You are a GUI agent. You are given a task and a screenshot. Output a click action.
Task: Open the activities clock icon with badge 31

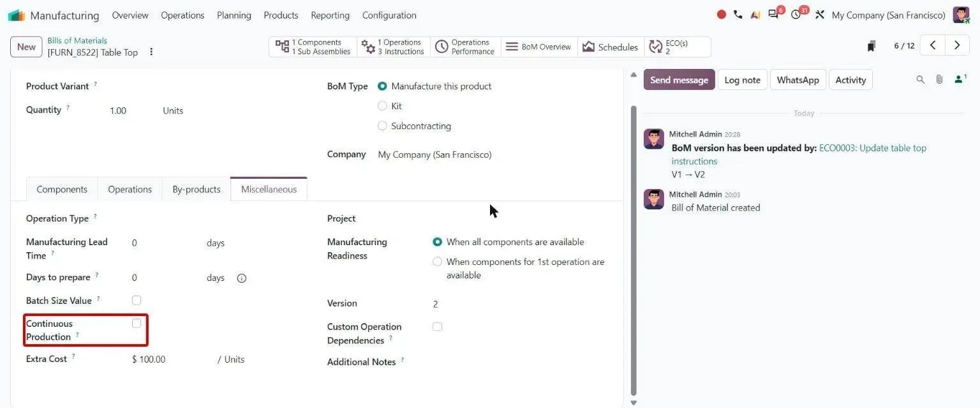click(797, 14)
